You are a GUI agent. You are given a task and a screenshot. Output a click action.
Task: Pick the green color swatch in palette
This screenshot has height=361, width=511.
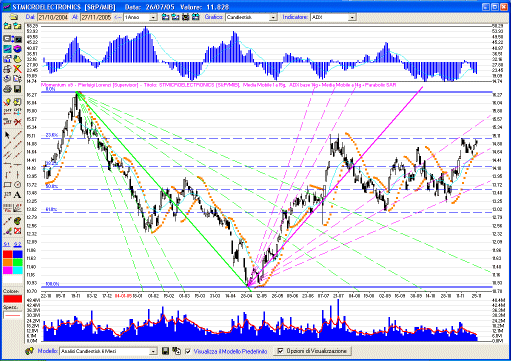tap(18, 262)
